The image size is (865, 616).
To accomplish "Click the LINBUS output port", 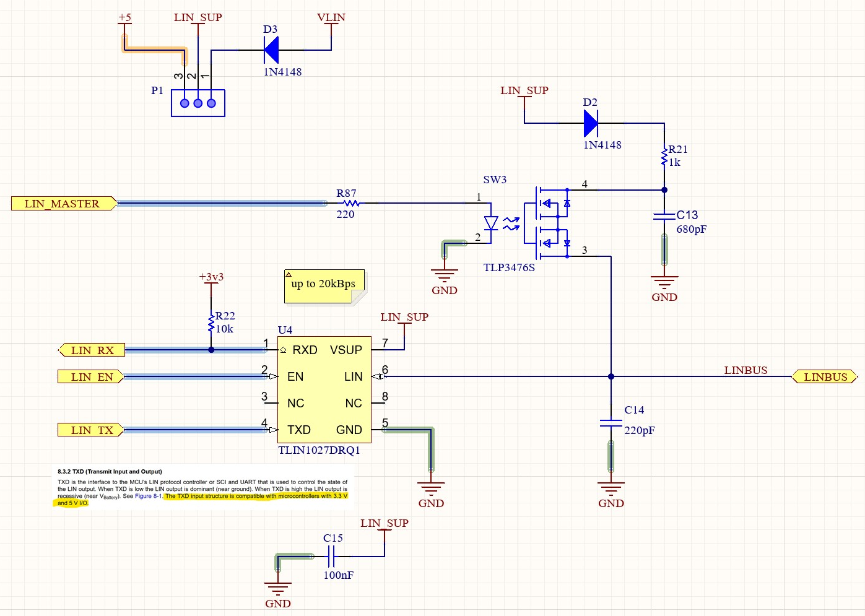I will 825,377.
